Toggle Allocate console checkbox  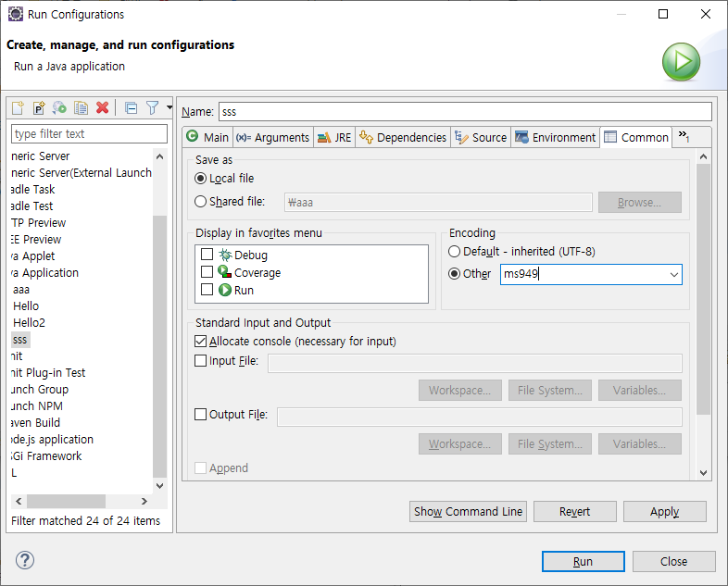(201, 342)
